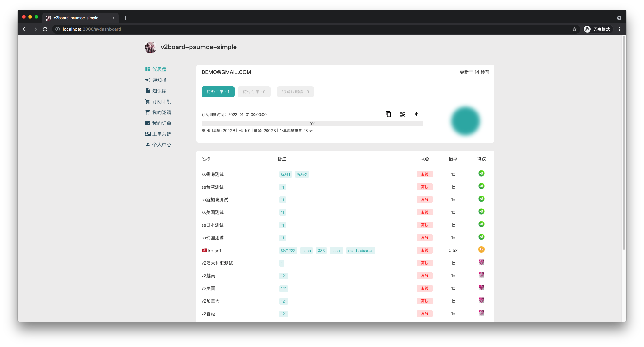Click the lightning one-click import icon
644x347 pixels.
pyautogui.click(x=416, y=114)
